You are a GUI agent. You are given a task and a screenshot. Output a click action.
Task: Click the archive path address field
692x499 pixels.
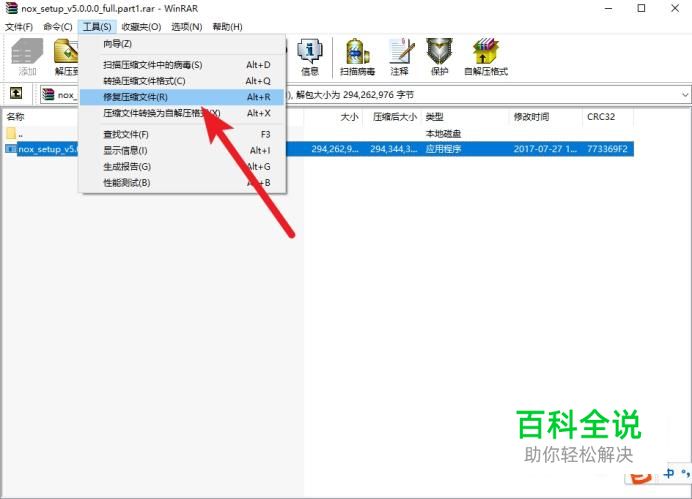[365, 95]
